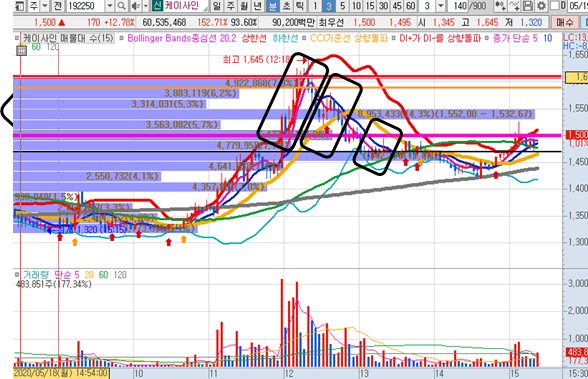Click the panel layout icon at toolbar start
Viewport: 588px width, 379px height.
(20, 6)
